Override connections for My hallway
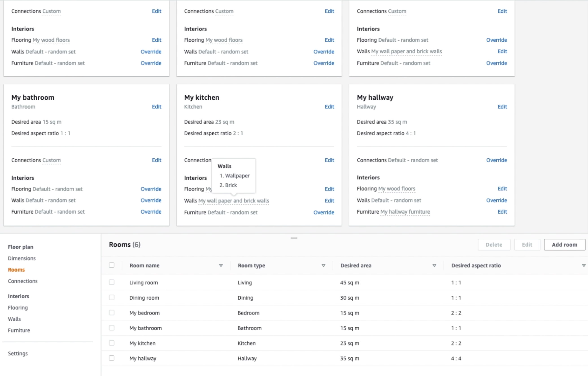588x376 pixels. coord(496,160)
